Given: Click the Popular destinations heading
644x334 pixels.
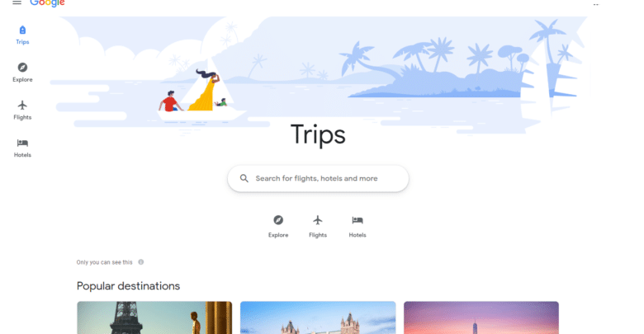Looking at the screenshot, I should tap(128, 286).
